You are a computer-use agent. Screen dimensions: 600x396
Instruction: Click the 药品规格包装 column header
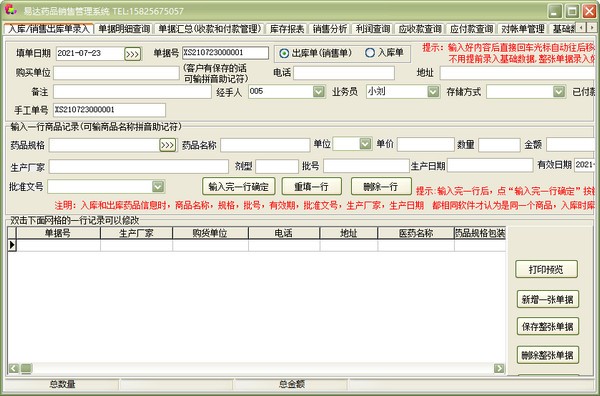480,233
